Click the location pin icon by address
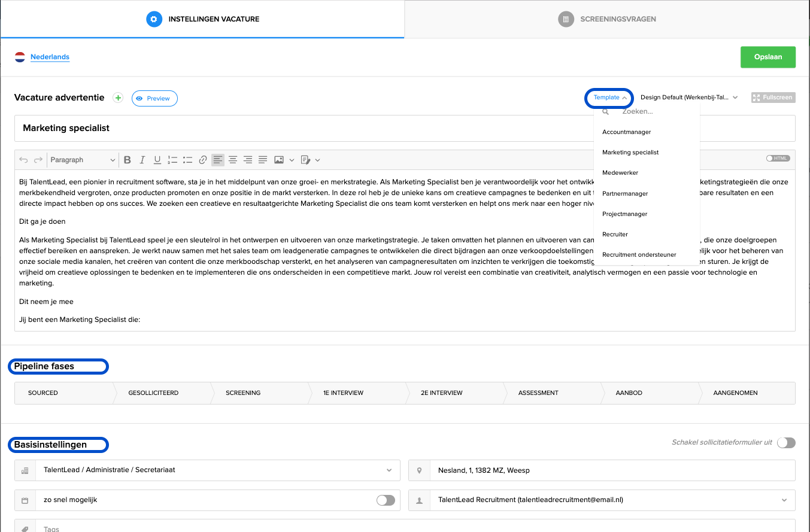 click(x=419, y=470)
